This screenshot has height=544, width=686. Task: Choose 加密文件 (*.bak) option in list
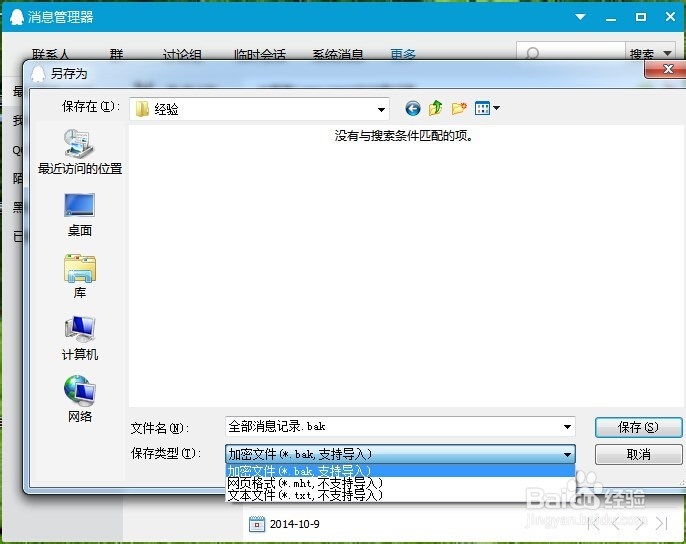[400, 471]
